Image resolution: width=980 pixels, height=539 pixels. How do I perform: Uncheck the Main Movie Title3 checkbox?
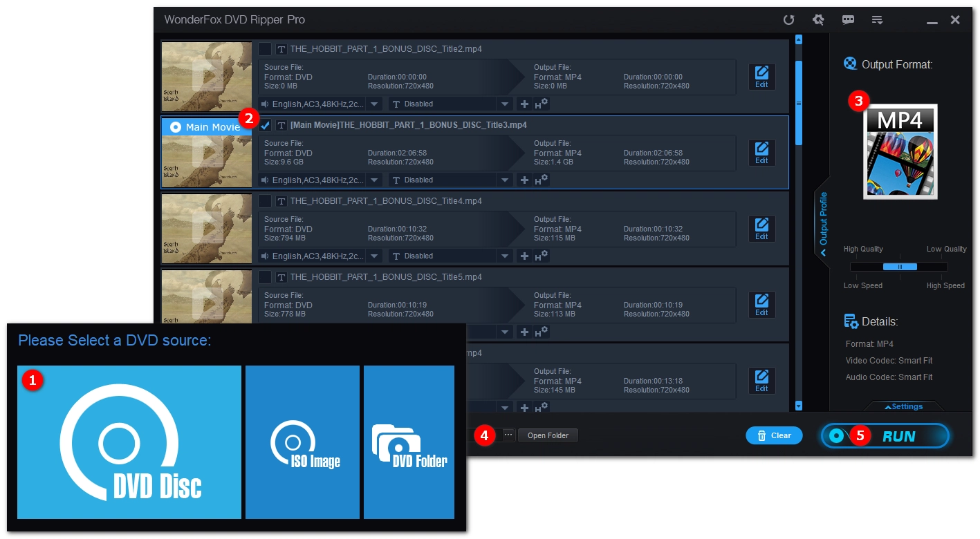pos(265,125)
